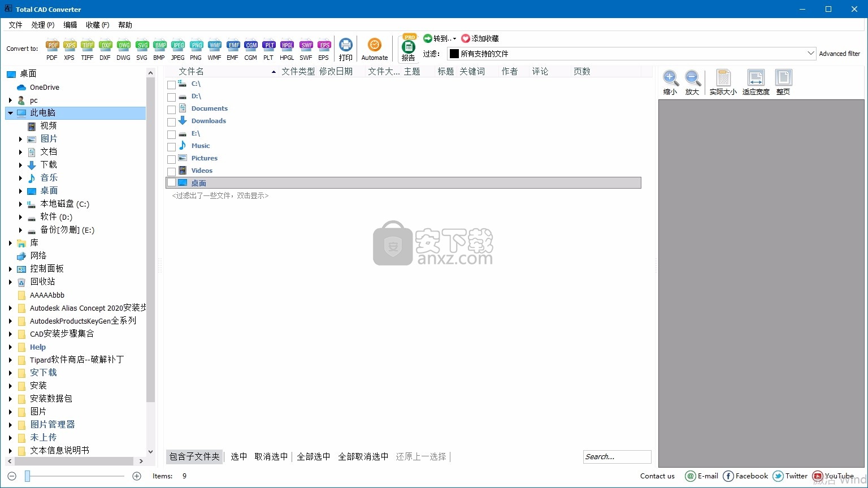Tick the checkbox for C:\ drive
Screen dimensions: 868x488
pyautogui.click(x=171, y=85)
